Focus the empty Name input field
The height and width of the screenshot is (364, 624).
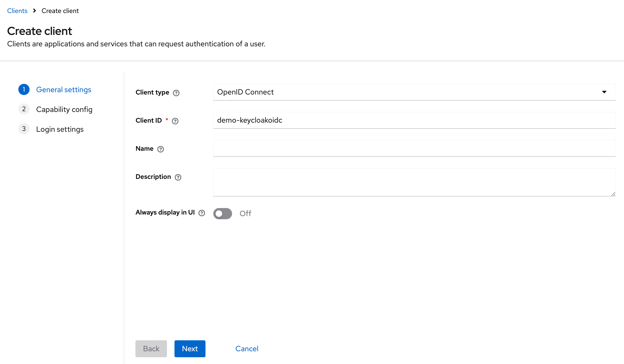tap(414, 148)
